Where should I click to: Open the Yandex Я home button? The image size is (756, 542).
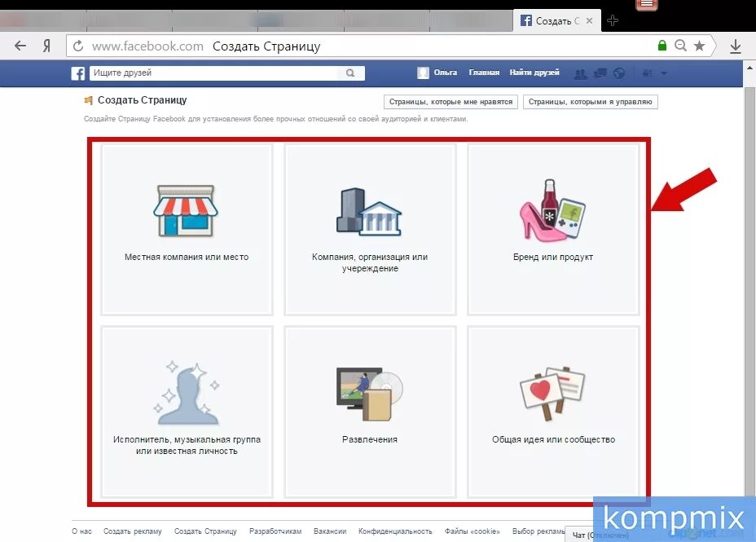tap(46, 46)
